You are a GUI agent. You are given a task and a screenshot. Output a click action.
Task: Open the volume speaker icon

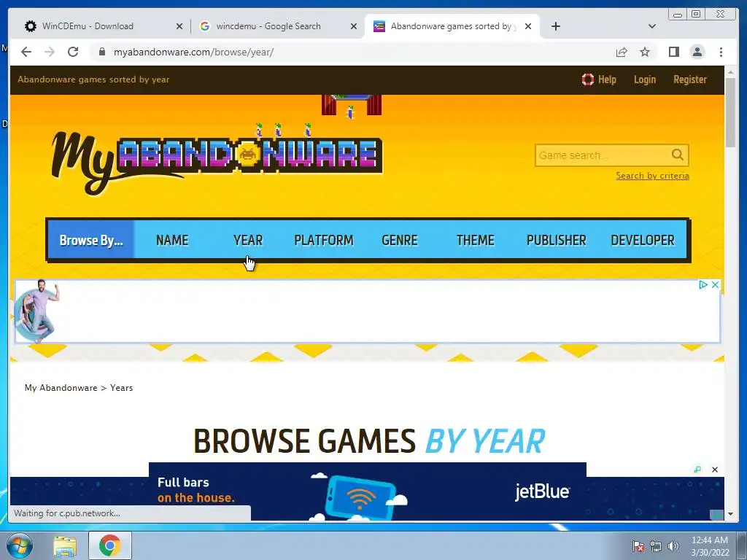point(673,546)
